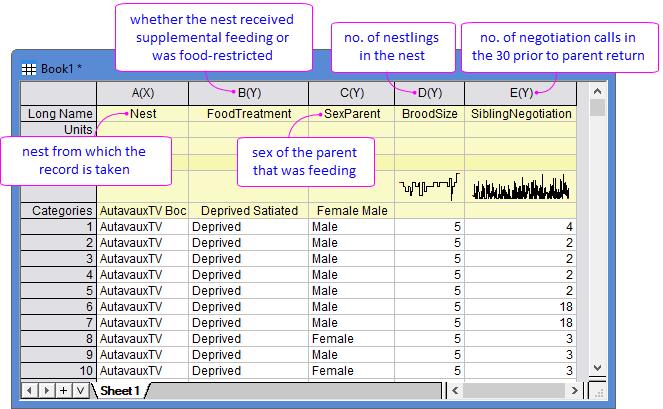Screen dimensions: 663x409
Task: Select row header 7
Action: pos(59,323)
